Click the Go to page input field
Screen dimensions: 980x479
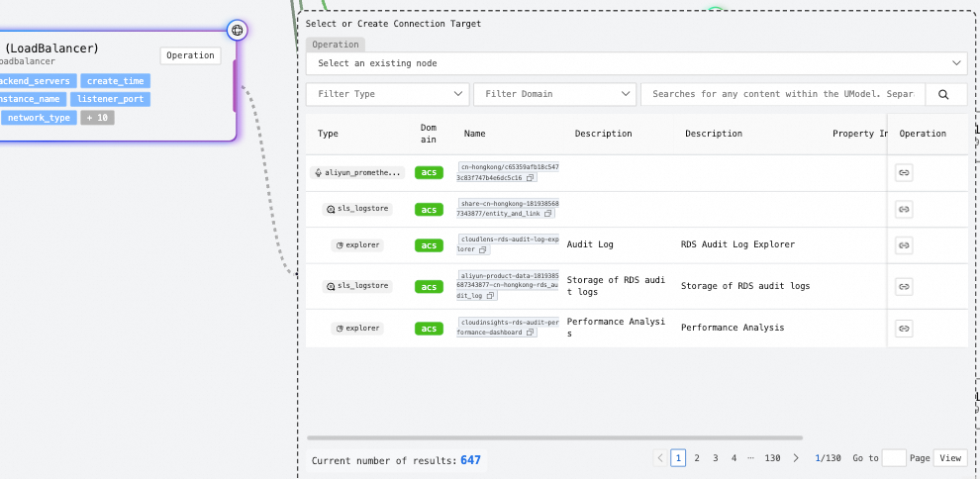(894, 458)
